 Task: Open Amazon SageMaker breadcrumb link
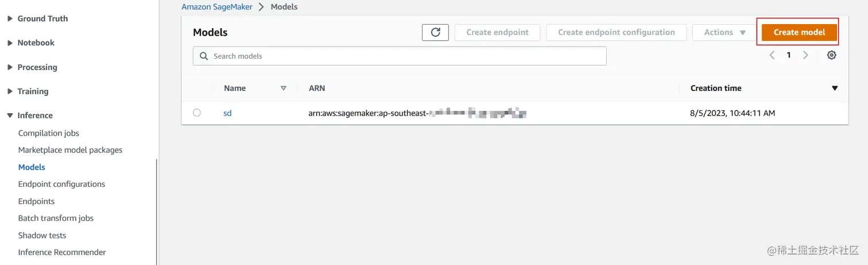217,7
